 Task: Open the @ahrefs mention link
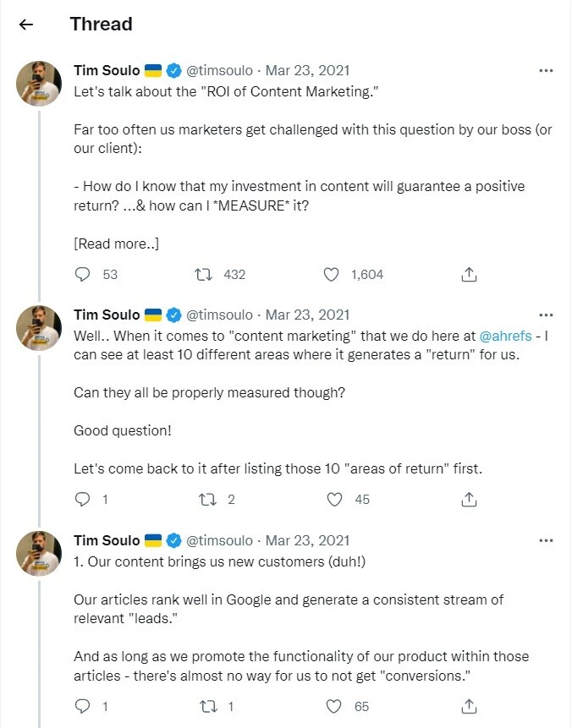pyautogui.click(x=506, y=337)
